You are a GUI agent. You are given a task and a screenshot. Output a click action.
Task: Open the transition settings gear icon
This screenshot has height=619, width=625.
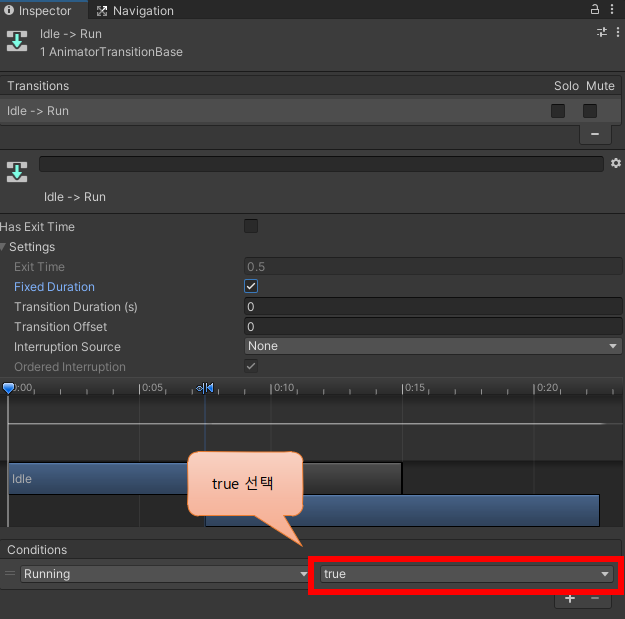pyautogui.click(x=616, y=163)
